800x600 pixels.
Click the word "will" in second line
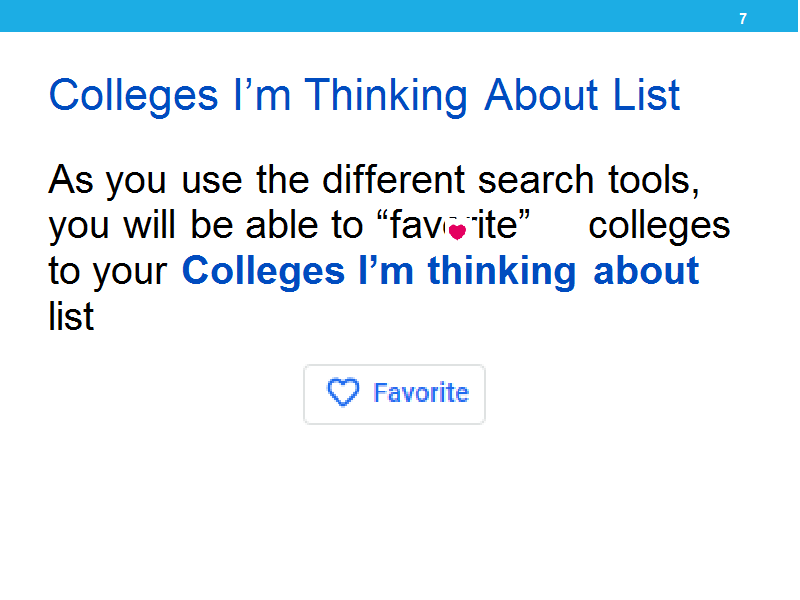pos(149,225)
